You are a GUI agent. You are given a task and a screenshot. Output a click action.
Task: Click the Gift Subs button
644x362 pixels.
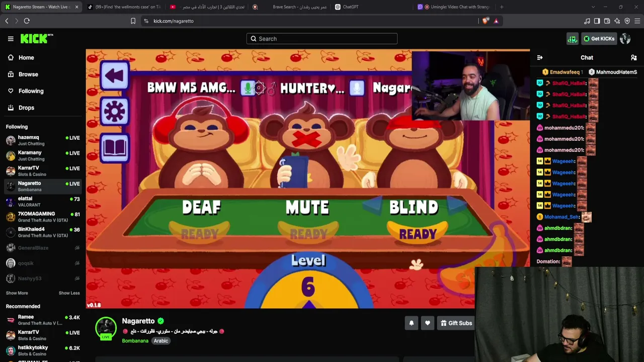[x=456, y=323]
